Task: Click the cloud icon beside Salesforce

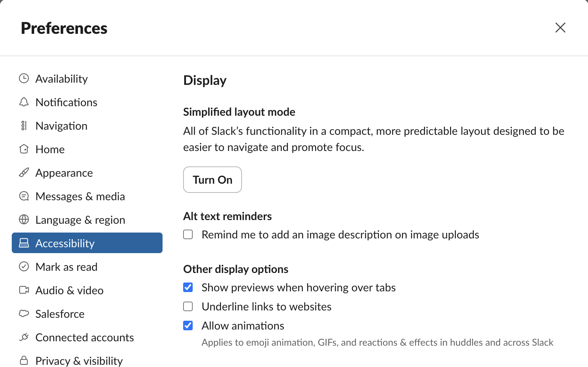Action: [x=24, y=313]
